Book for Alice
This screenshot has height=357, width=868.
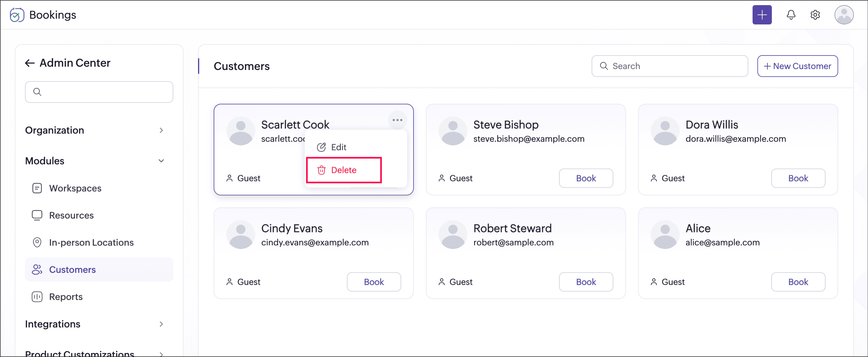pos(798,282)
